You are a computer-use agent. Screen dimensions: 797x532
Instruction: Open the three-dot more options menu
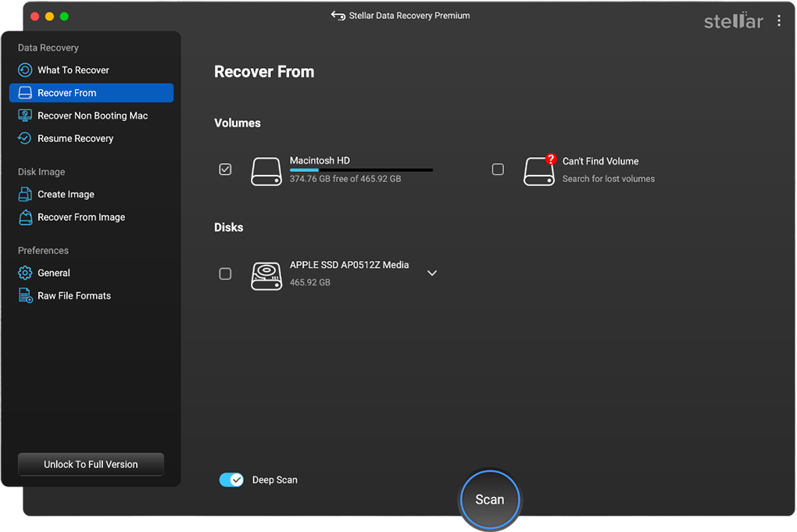(779, 21)
